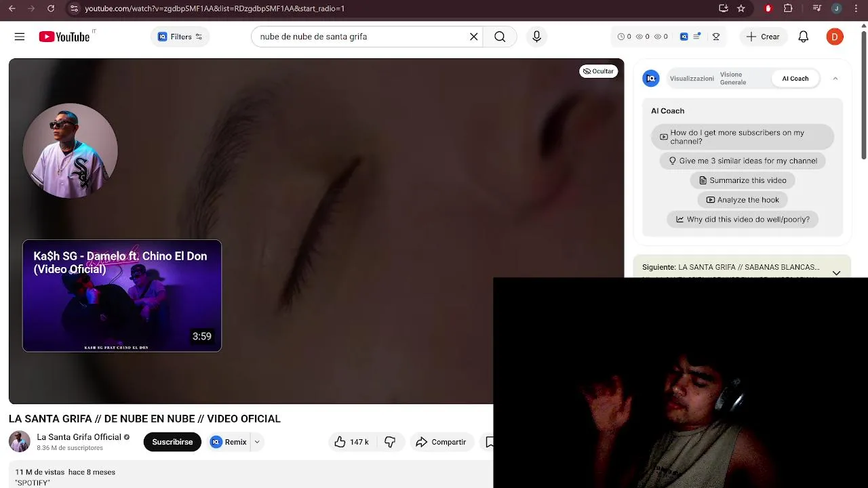Click '8.36 M de suscriptores' text
The width and height of the screenshot is (868, 488).
click(70, 448)
